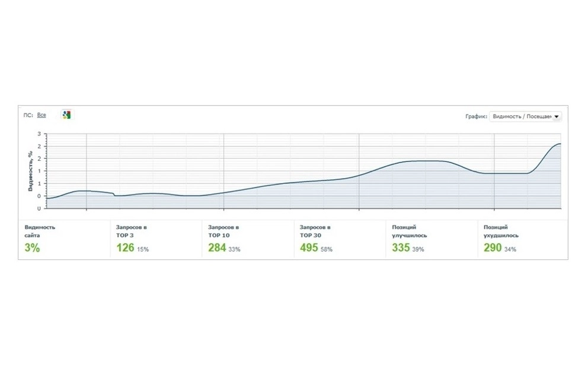Click the 'Все' search engines link
Image resolution: width=588 pixels, height=368 pixels.
coord(41,115)
